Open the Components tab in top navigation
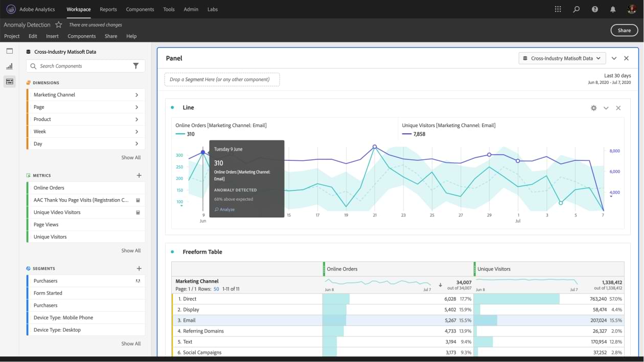The height and width of the screenshot is (362, 644). 140,9
